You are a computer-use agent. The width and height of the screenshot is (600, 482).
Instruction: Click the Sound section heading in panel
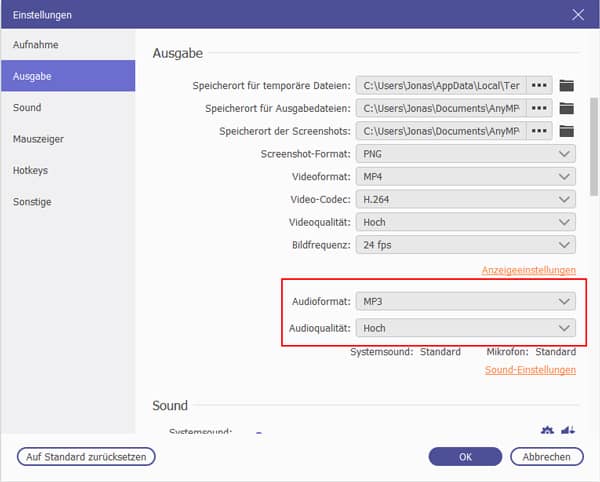(170, 405)
